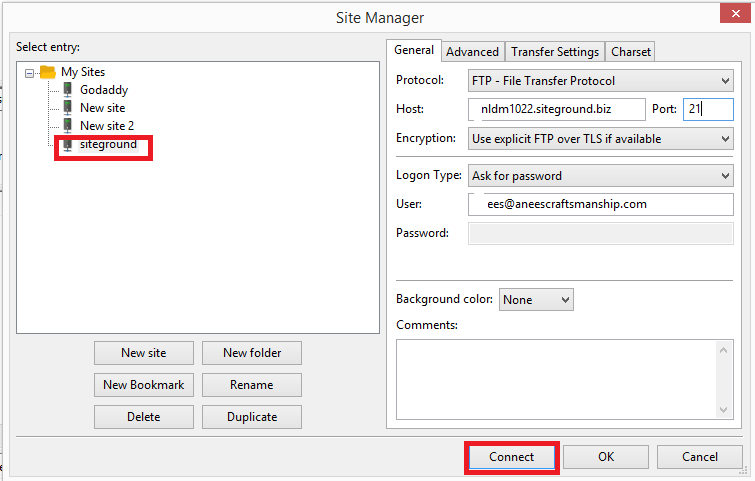Click the Delete button
Screen dimensions: 755x481
144,416
